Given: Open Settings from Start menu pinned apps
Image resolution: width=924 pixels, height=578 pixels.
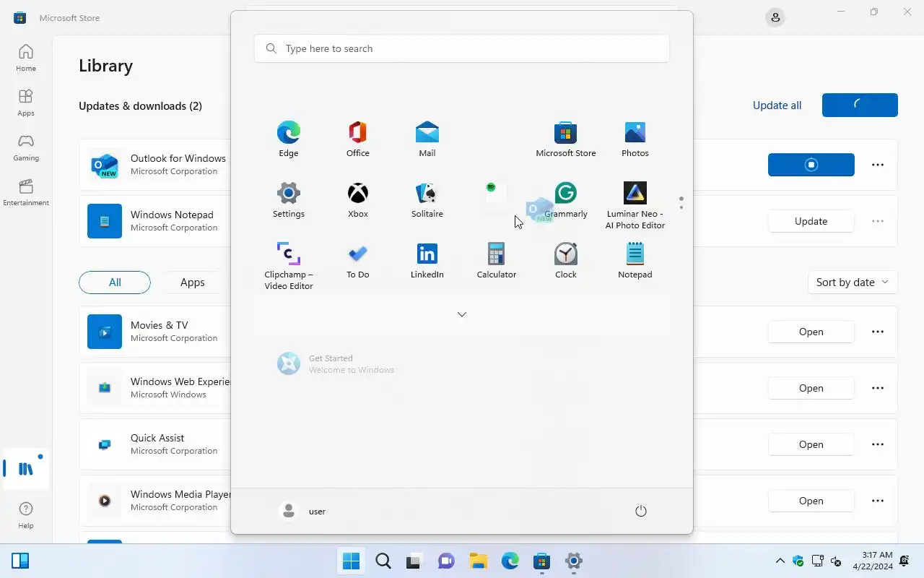Looking at the screenshot, I should coord(289,199).
